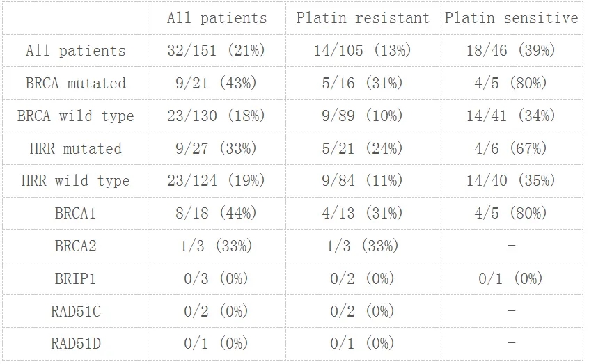Click the "HRR wild type" row label

pyautogui.click(x=76, y=181)
